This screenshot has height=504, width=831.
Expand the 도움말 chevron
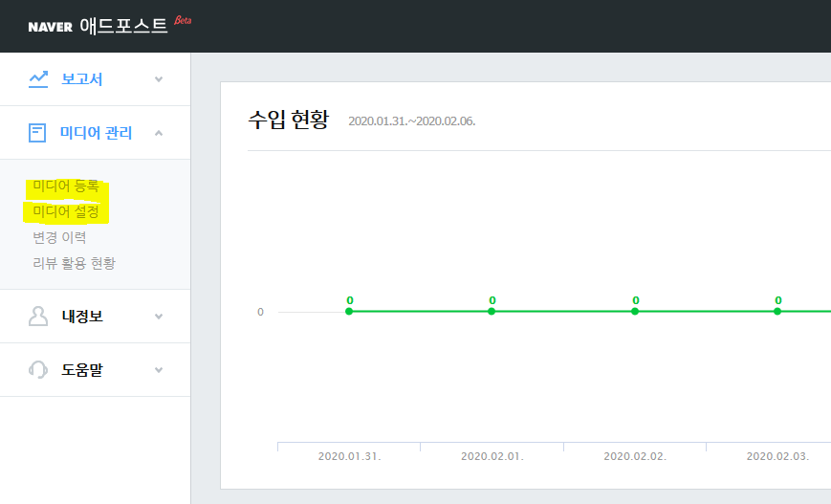coord(159,370)
